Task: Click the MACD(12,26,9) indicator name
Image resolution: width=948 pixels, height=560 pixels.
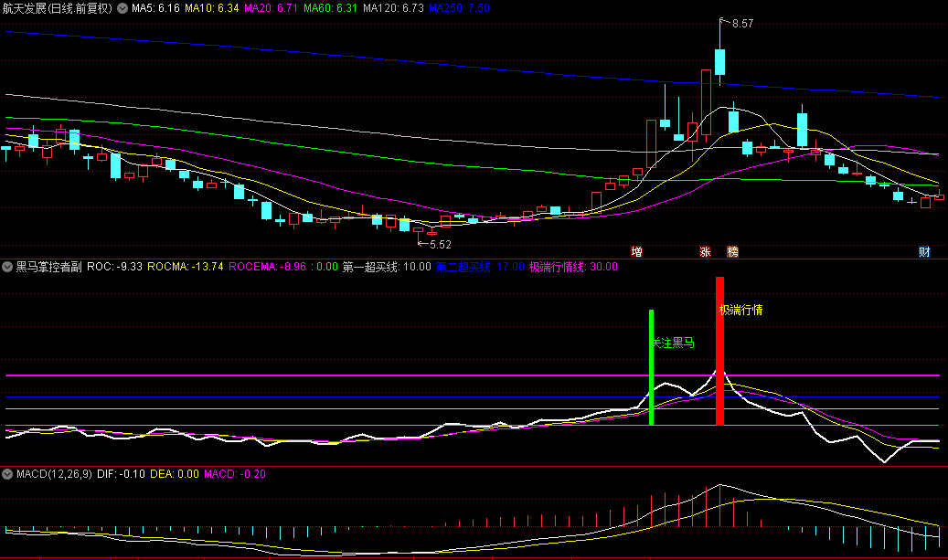Action: pos(53,475)
